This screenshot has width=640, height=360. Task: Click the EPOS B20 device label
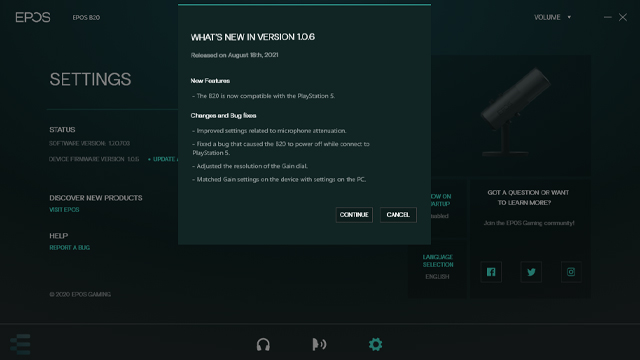86,18
